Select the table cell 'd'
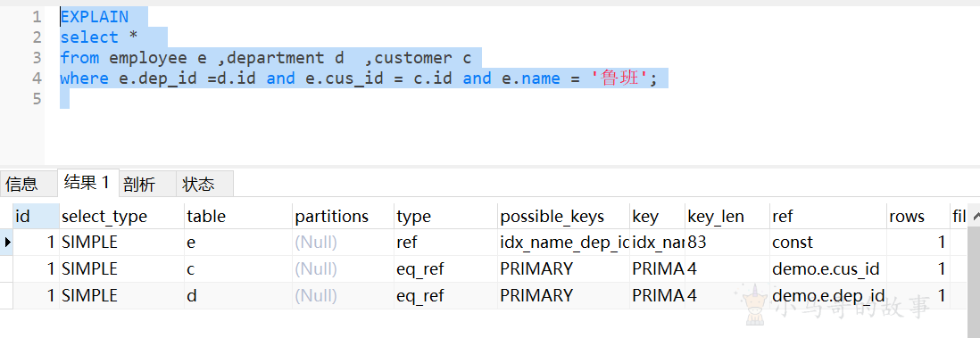This screenshot has height=338, width=980. (238, 295)
